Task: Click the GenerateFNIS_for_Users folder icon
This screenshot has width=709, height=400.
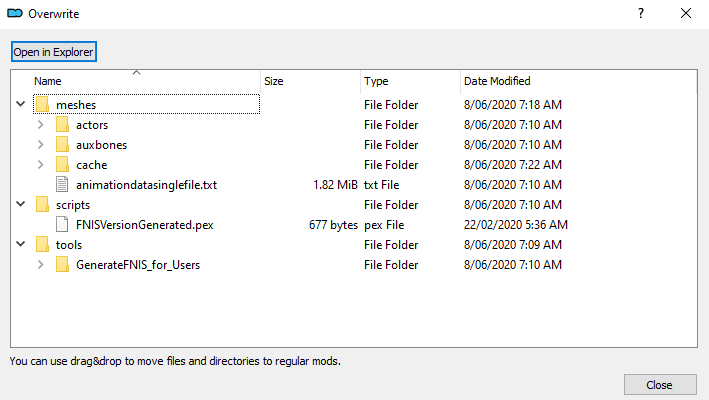Action: click(x=62, y=264)
